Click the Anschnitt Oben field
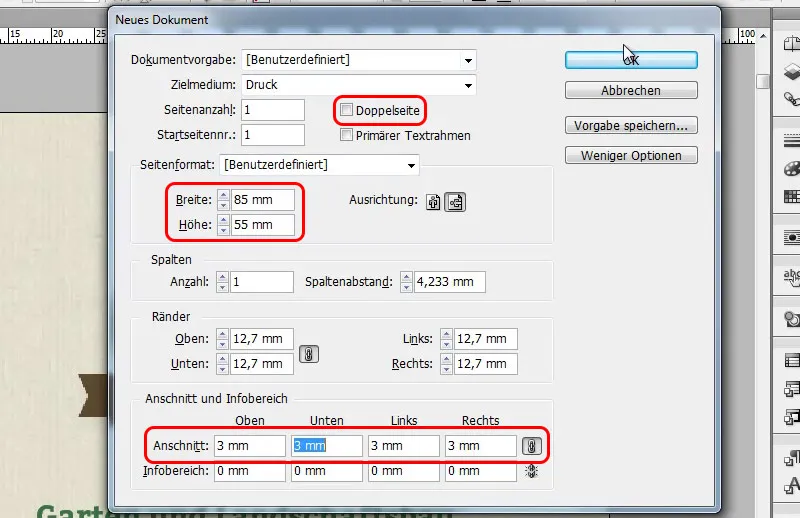Viewport: 800px width, 518px height. 250,446
